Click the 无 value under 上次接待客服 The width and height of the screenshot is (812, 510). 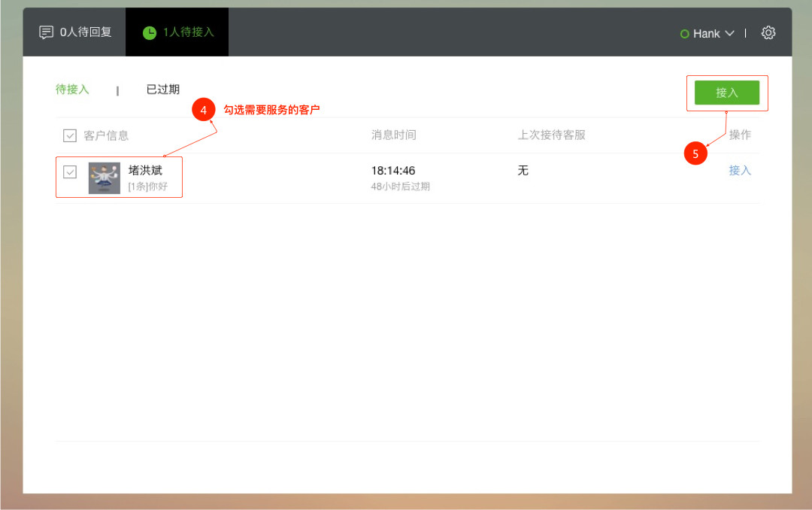click(523, 171)
